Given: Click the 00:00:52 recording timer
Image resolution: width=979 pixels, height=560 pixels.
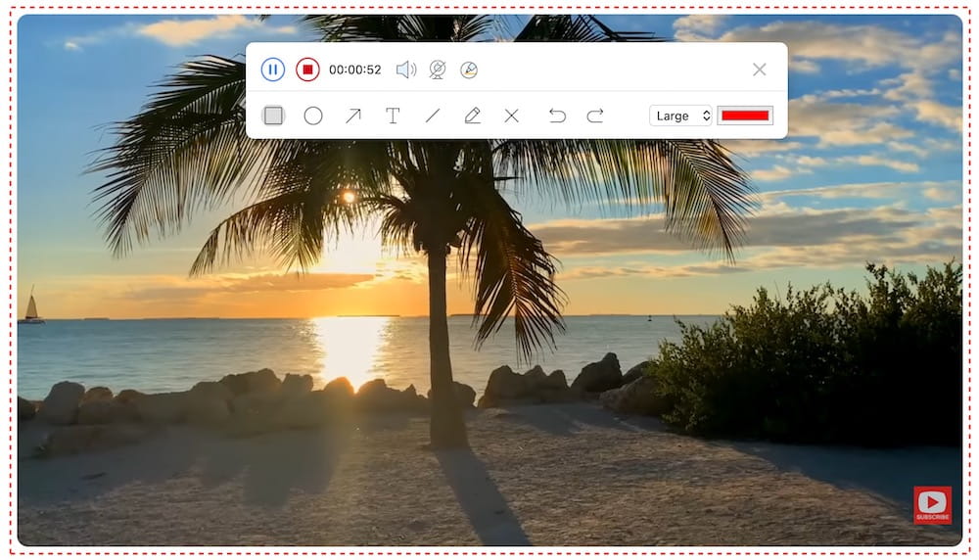Looking at the screenshot, I should [x=355, y=70].
